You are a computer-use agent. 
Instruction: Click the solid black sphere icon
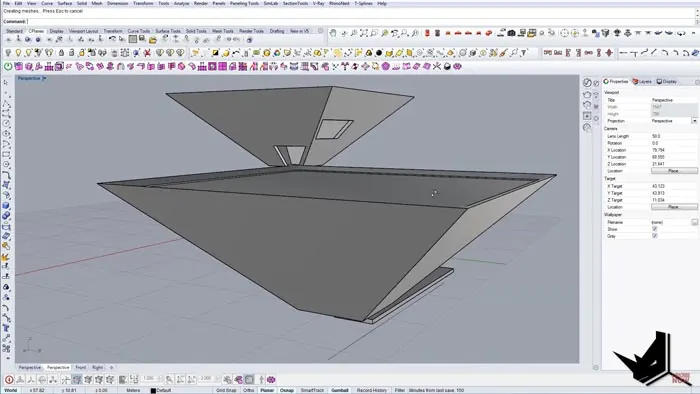(379, 53)
